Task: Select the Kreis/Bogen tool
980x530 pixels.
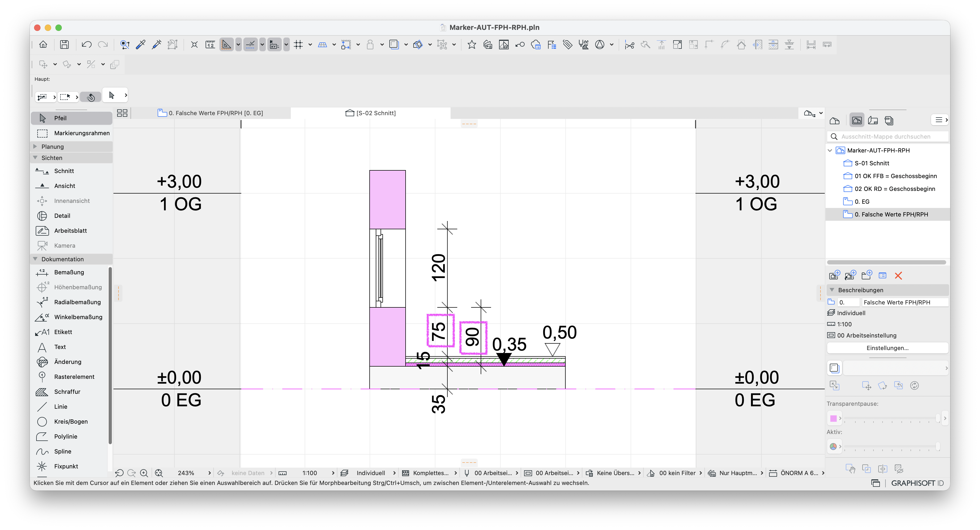Action: click(71, 421)
